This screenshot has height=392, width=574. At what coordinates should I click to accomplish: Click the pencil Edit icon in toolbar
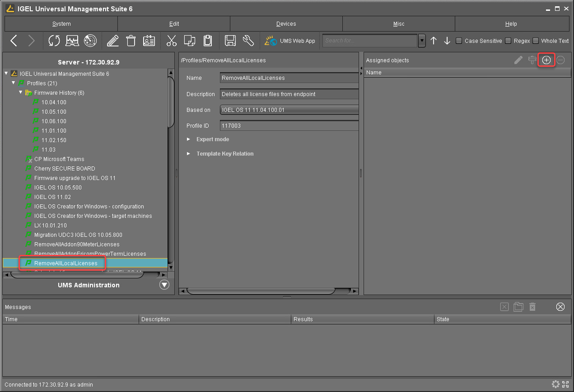(x=113, y=41)
